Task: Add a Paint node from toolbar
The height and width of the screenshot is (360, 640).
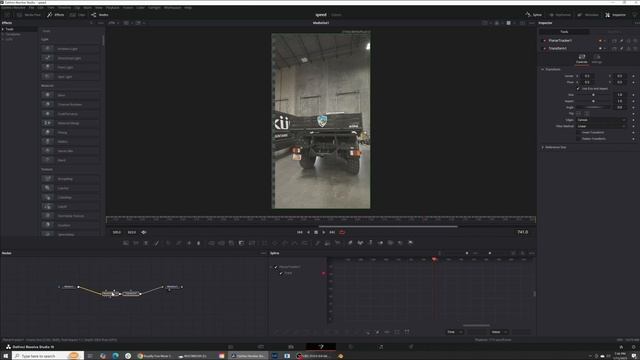Action: tap(156, 243)
